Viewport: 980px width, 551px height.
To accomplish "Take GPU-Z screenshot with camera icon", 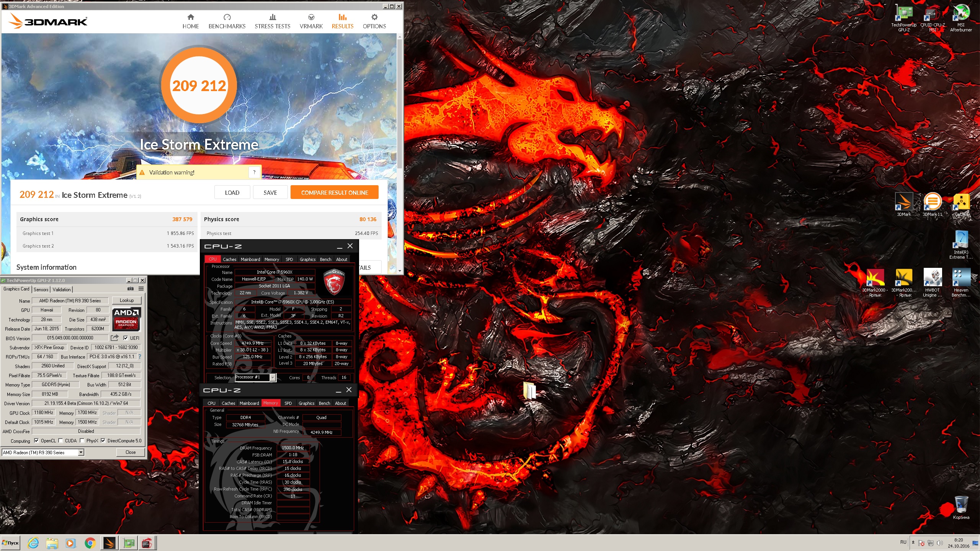I will point(131,289).
